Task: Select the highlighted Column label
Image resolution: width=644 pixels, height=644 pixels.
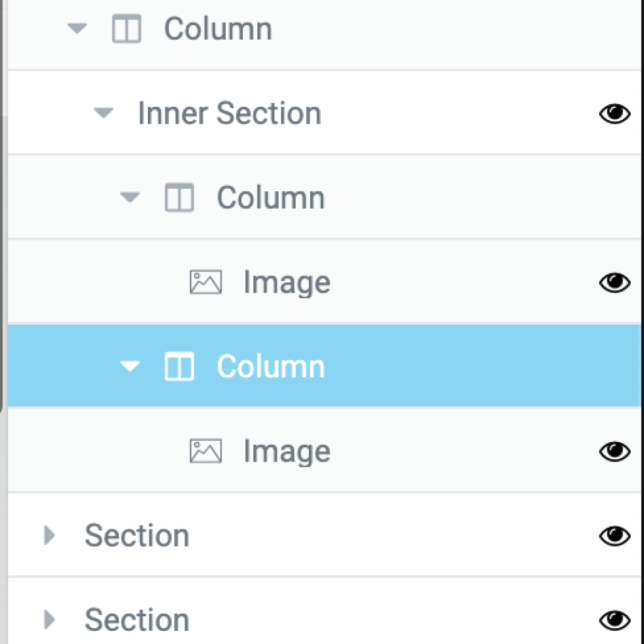Action: click(x=270, y=367)
